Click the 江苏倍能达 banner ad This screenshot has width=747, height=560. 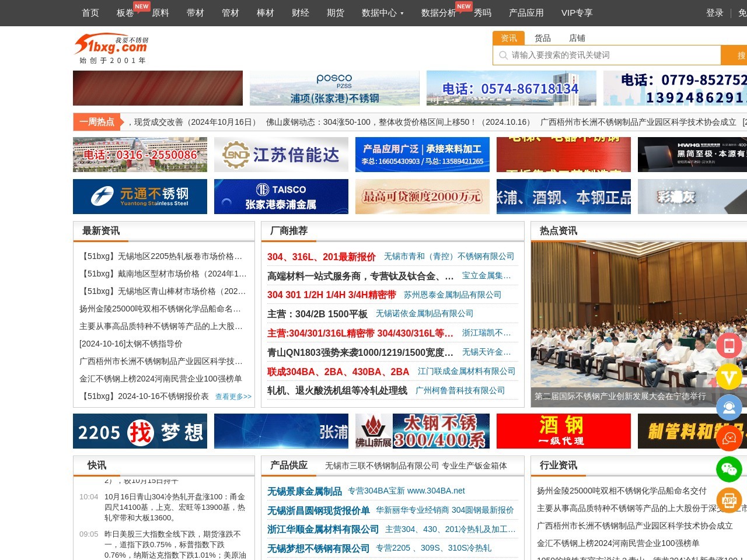click(281, 155)
